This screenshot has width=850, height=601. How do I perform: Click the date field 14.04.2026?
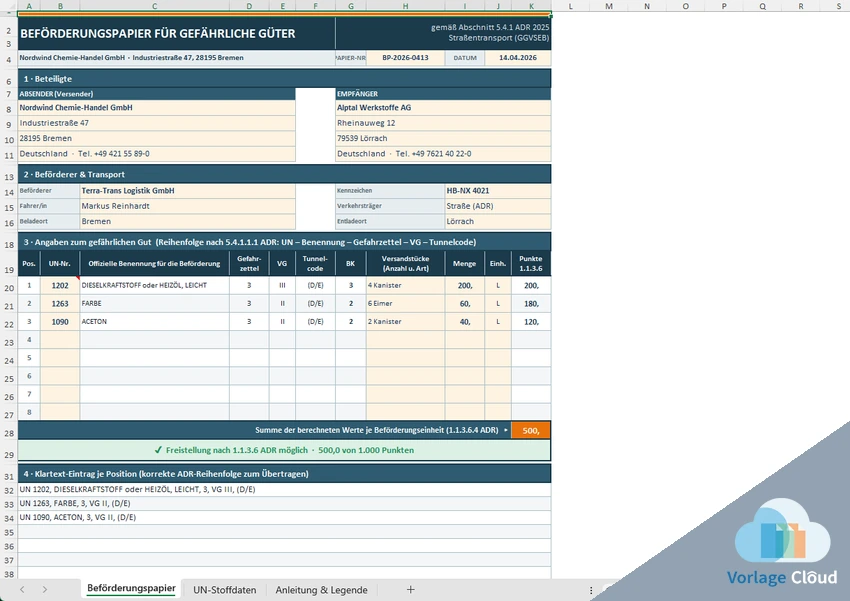tap(518, 57)
